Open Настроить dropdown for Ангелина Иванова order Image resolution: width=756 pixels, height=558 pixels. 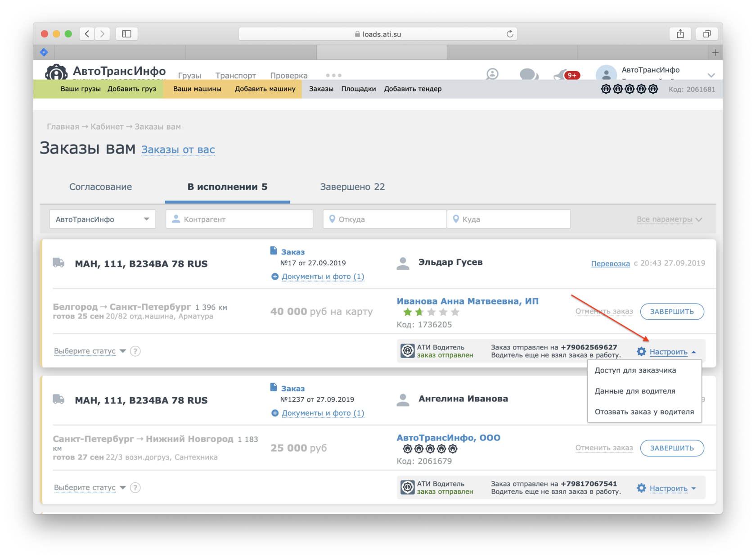673,488
